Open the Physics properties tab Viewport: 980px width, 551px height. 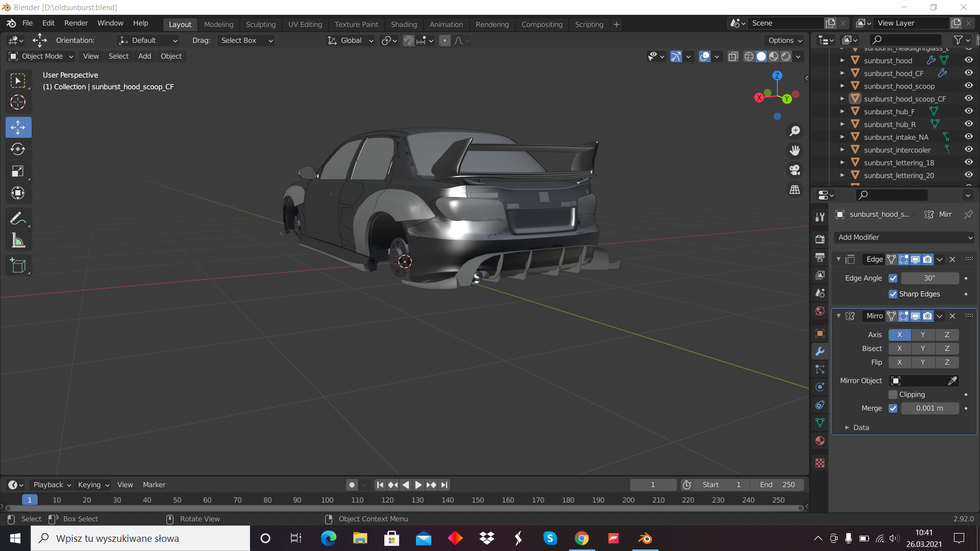tap(820, 387)
